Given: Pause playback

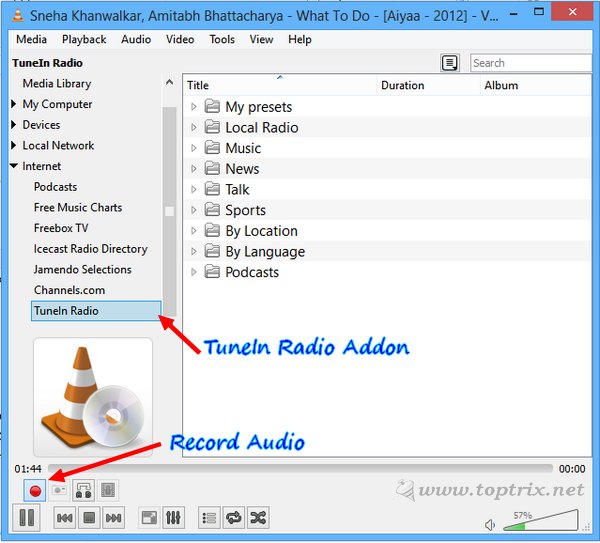Looking at the screenshot, I should (x=26, y=518).
